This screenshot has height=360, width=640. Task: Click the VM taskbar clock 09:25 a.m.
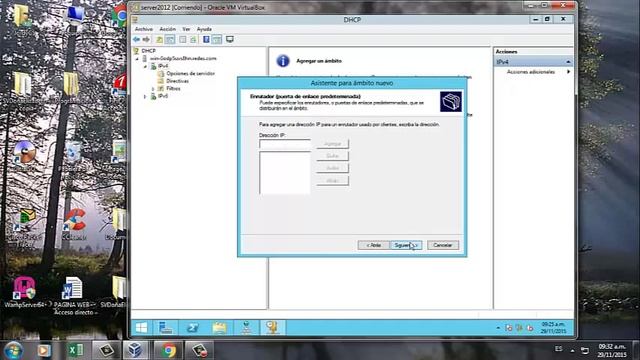click(553, 327)
